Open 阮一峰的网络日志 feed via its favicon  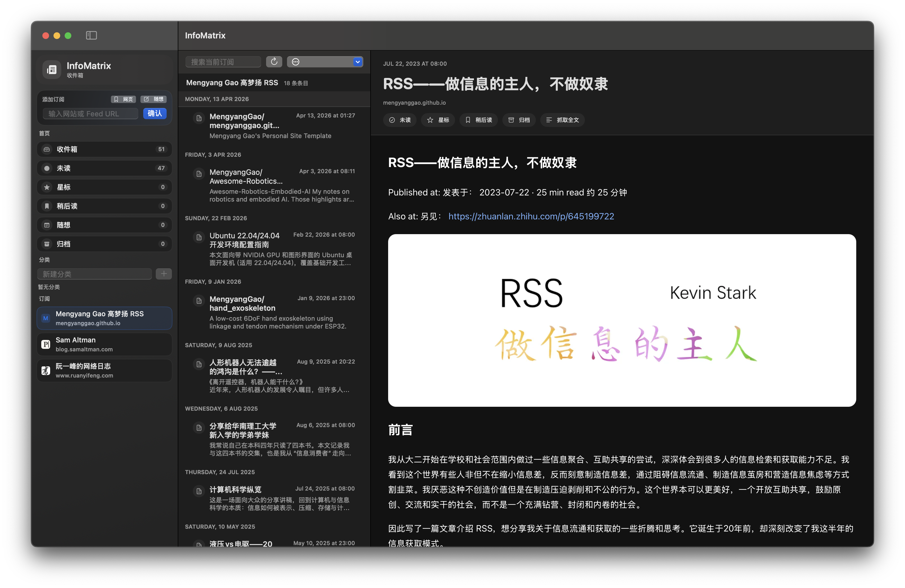click(46, 370)
